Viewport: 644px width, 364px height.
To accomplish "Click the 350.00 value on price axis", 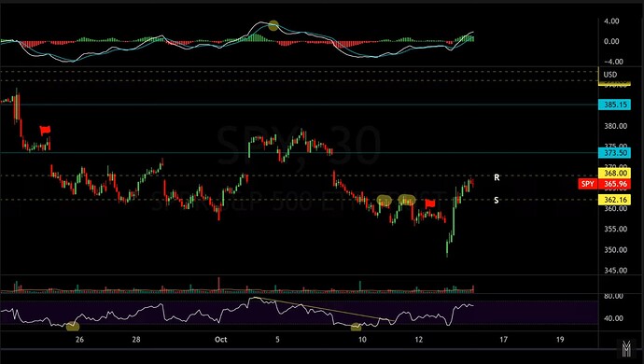I will pos(616,250).
